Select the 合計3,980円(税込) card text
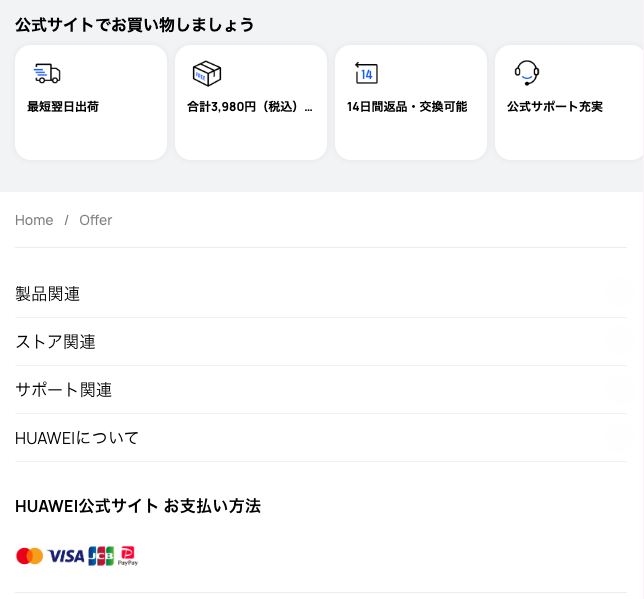This screenshot has width=644, height=599. point(249,107)
